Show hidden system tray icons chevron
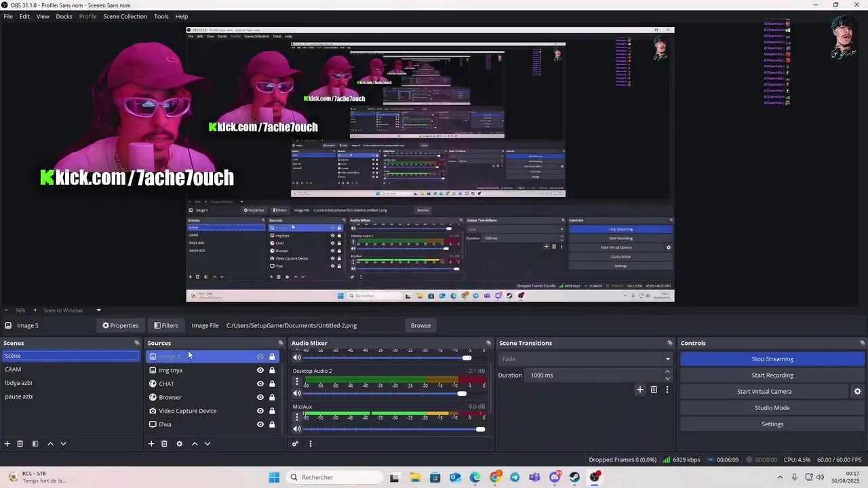Image resolution: width=868 pixels, height=488 pixels. (779, 477)
